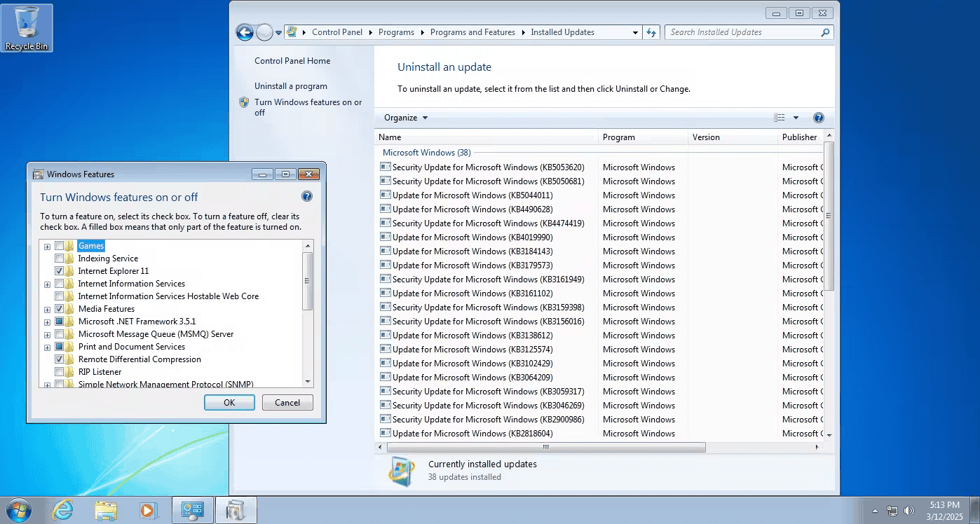Open recent pages dropdown arrow
The width and height of the screenshot is (980, 524).
point(279,33)
